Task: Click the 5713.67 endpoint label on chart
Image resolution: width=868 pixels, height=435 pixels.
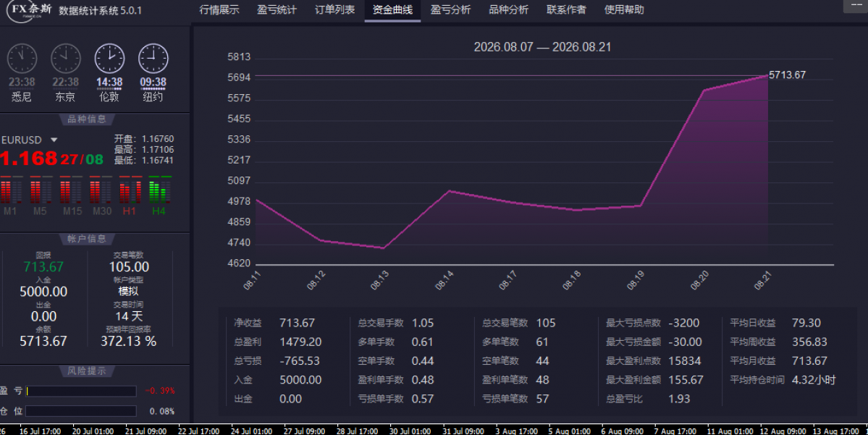Action: pyautogui.click(x=787, y=75)
